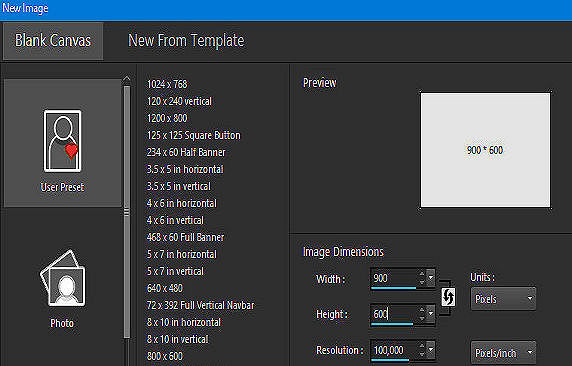Open the Units Pixels dropdown
The width and height of the screenshot is (572, 366).
(x=503, y=299)
